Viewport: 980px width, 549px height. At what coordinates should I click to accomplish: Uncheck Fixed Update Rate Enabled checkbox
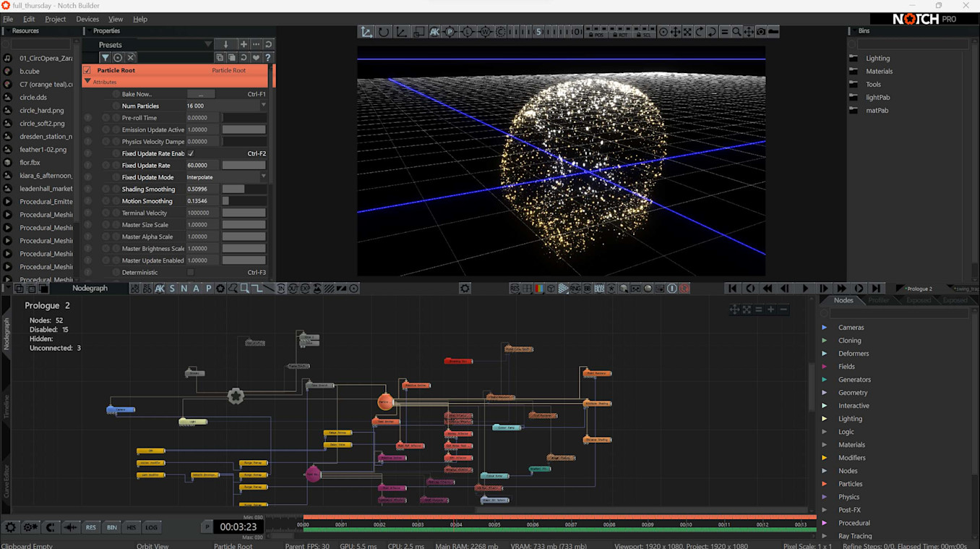tap(191, 153)
